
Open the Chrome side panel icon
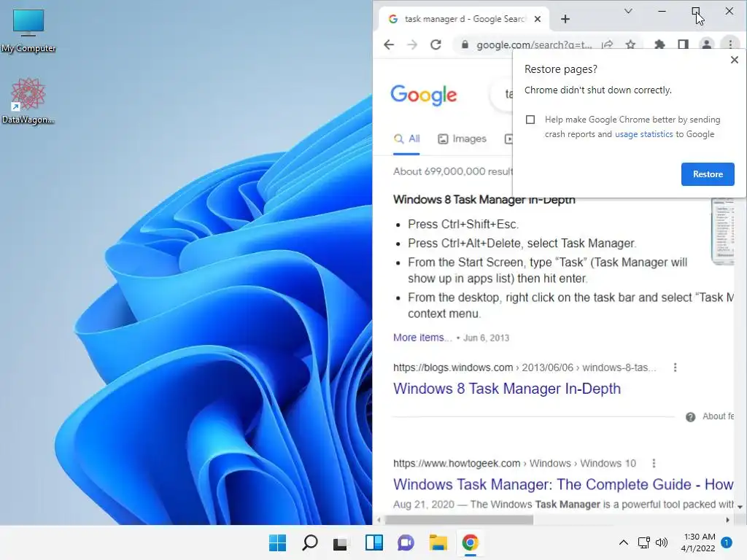point(683,44)
